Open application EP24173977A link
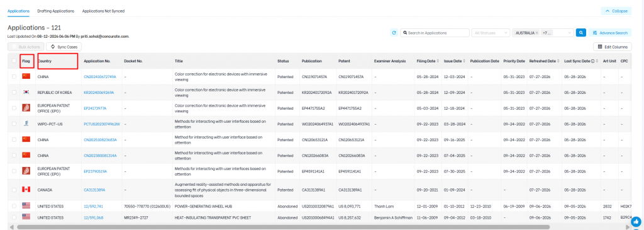 coord(96,108)
